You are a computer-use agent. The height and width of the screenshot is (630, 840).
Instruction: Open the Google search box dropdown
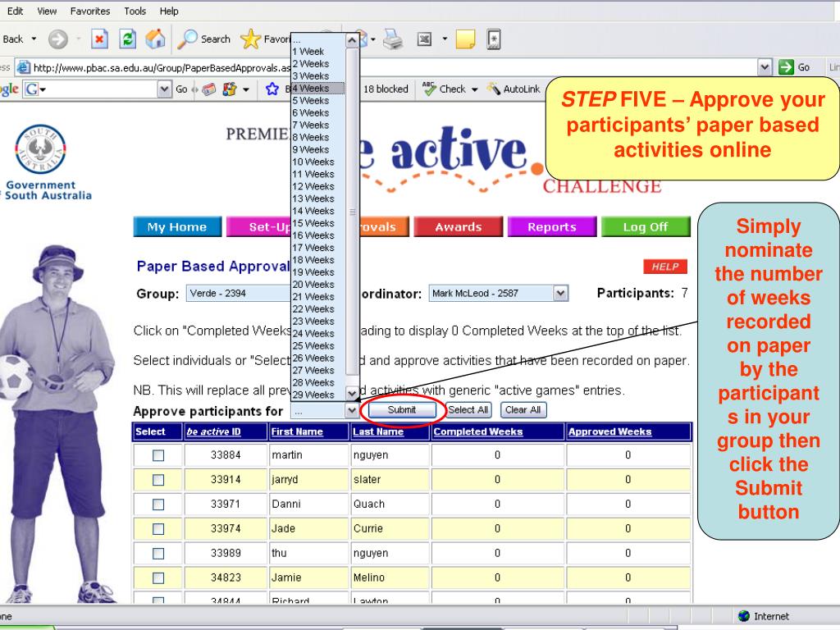[164, 89]
